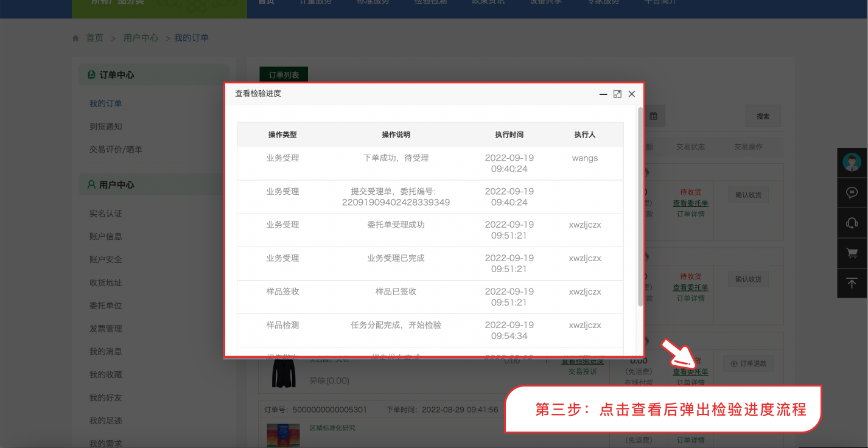Click the 操作类型 column header
Image resolution: width=868 pixels, height=448 pixels.
click(282, 135)
